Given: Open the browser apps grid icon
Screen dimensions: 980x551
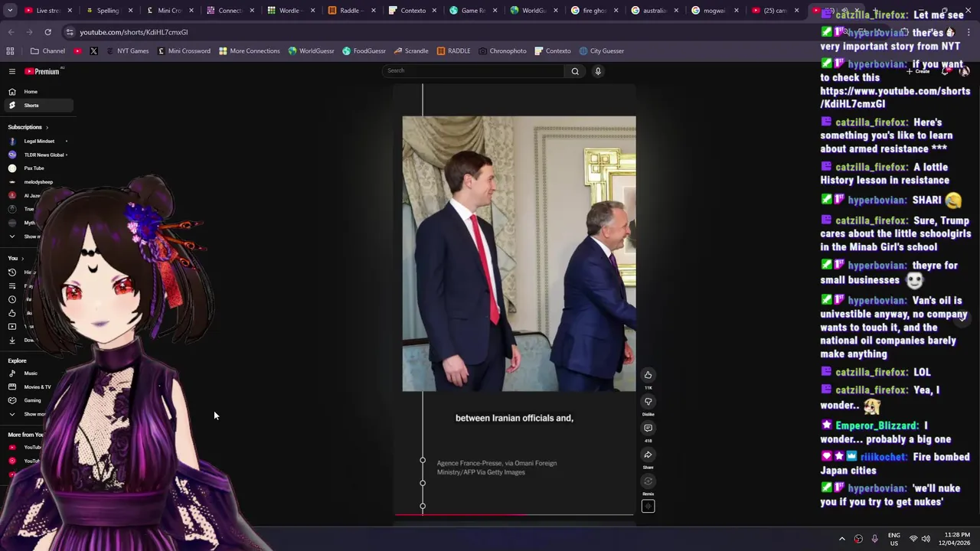Looking at the screenshot, I should coord(10,51).
